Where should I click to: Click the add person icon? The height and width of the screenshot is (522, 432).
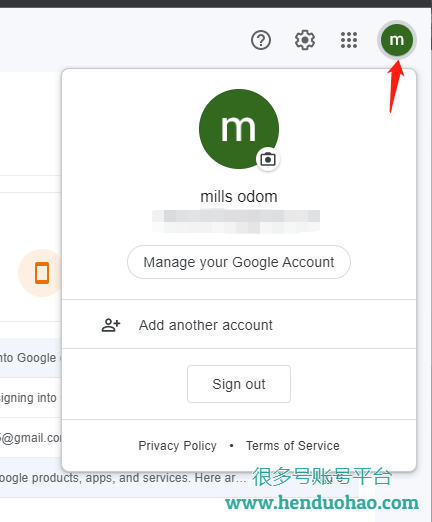click(x=111, y=325)
